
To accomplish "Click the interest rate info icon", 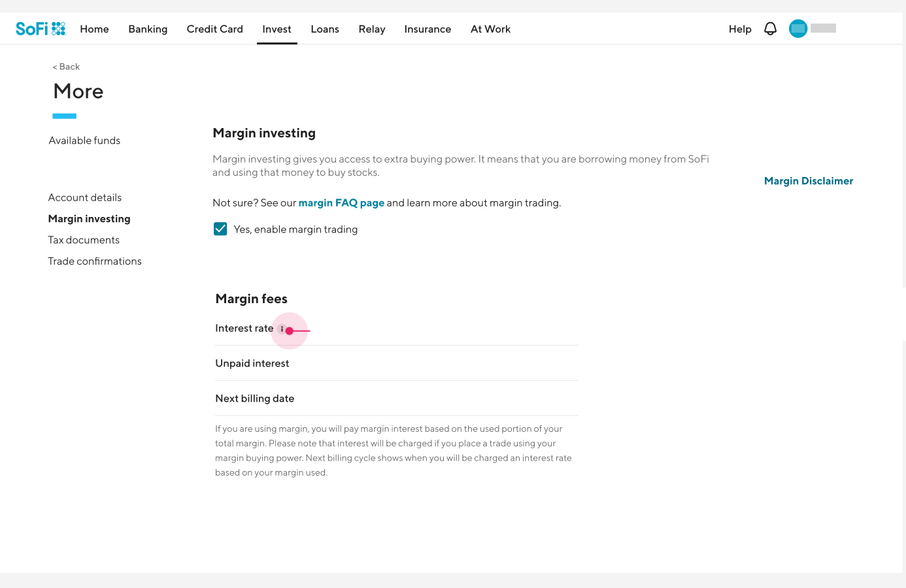I will (x=282, y=329).
